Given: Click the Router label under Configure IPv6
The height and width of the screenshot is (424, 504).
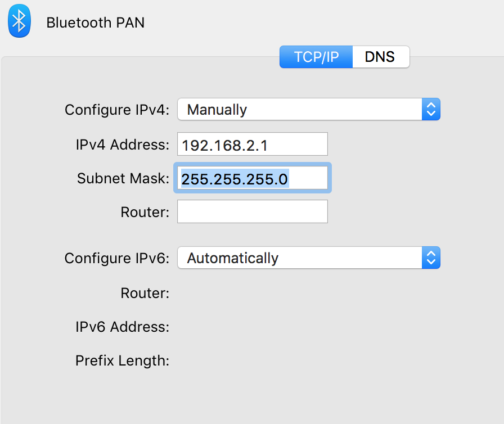Looking at the screenshot, I should tap(145, 293).
